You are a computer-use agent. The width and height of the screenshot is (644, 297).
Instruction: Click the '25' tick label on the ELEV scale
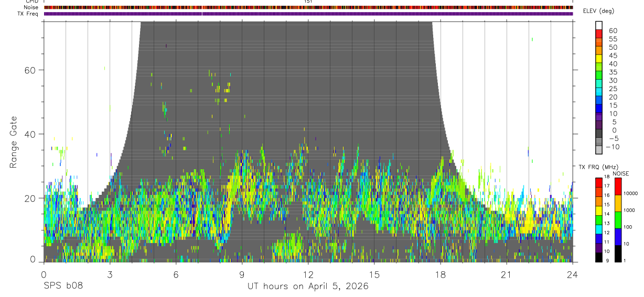[x=613, y=89]
